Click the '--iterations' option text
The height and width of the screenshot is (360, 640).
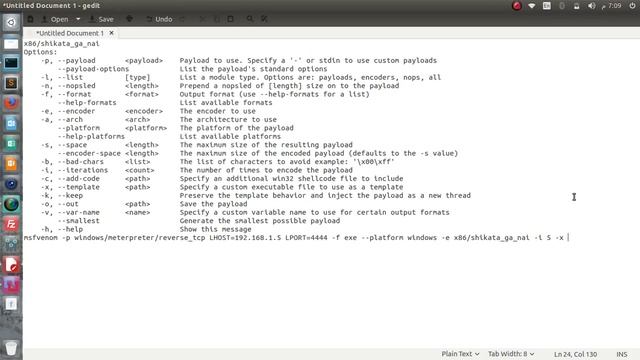click(x=83, y=170)
